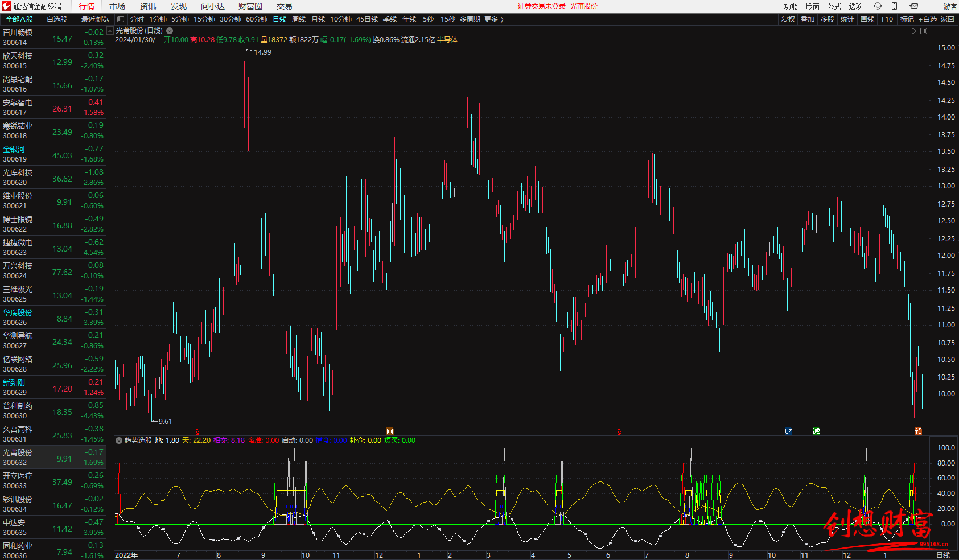The width and height of the screenshot is (959, 560).
Task: Click the 复权 button
Action: point(788,19)
